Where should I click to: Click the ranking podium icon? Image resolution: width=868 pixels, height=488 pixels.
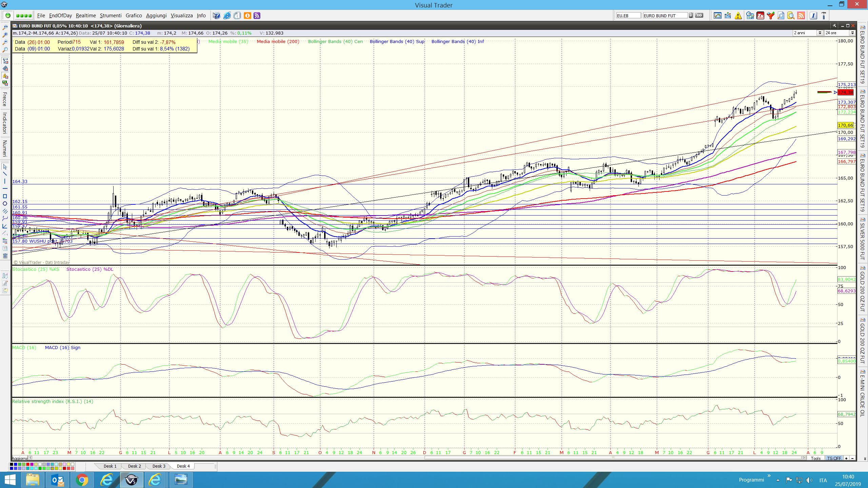(x=728, y=16)
